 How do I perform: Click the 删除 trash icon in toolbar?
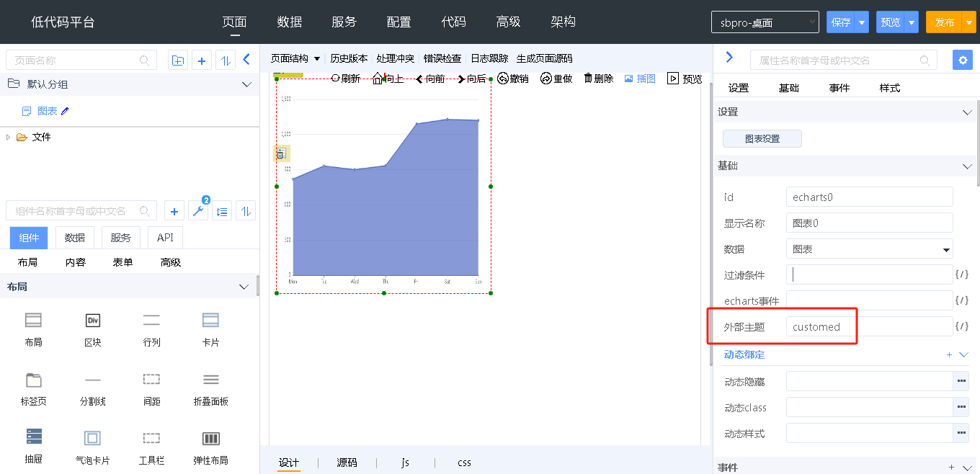coord(588,79)
